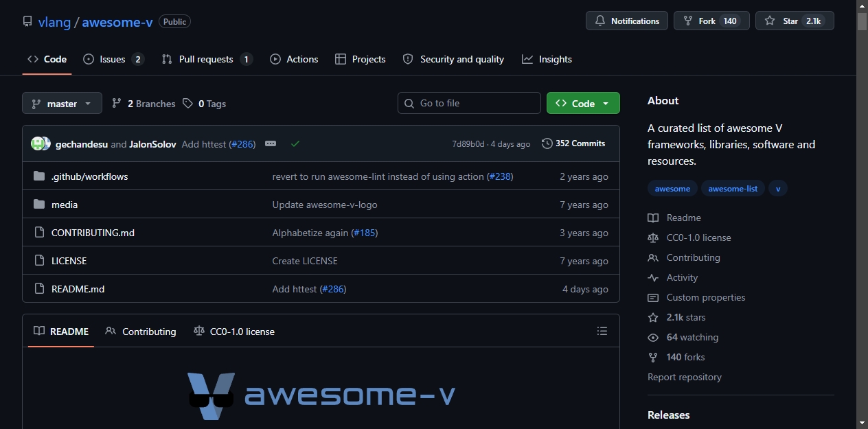Viewport: 868px width, 429px height.
Task: Show the commit status checkmark
Action: point(295,143)
